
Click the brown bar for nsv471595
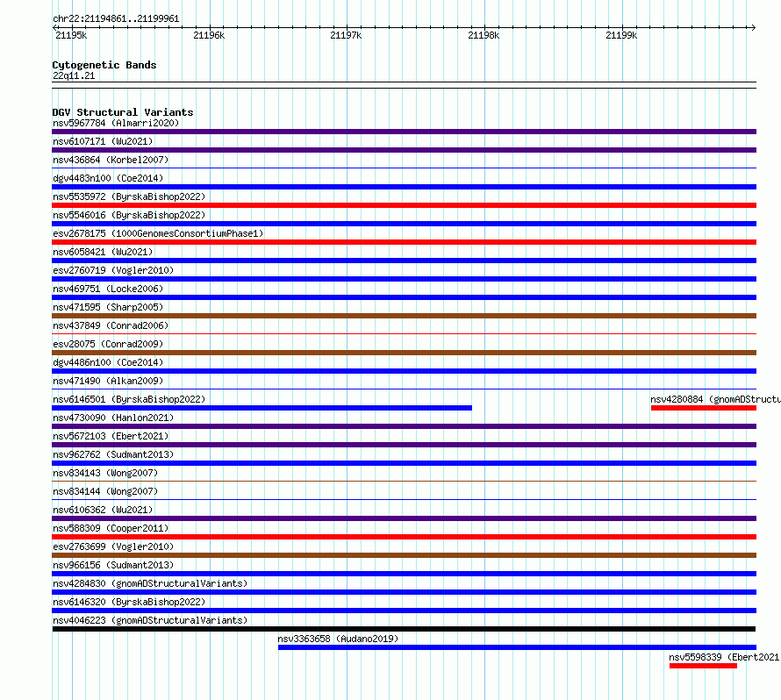tap(404, 316)
